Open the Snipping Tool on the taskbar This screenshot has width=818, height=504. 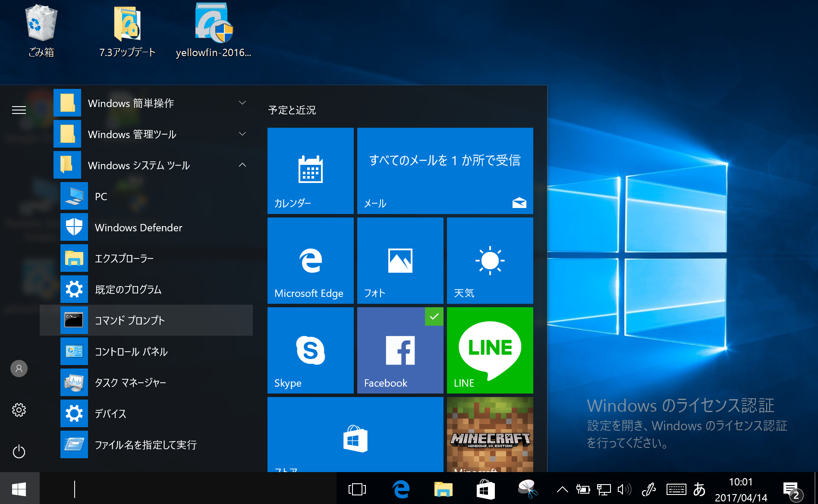[528, 489]
